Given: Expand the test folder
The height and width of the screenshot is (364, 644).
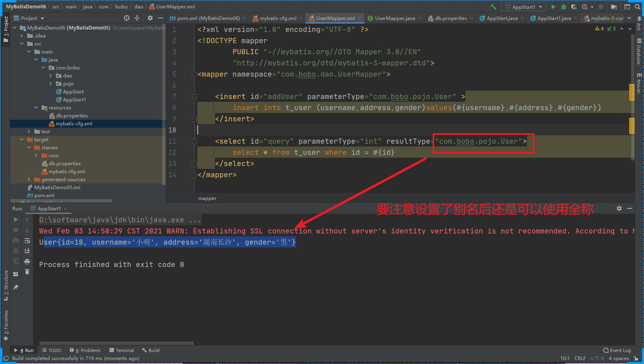Looking at the screenshot, I should click(x=29, y=131).
